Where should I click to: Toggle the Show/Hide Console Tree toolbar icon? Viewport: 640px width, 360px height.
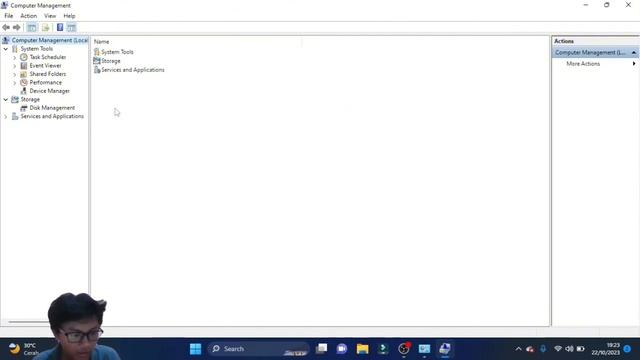[x=31, y=27]
